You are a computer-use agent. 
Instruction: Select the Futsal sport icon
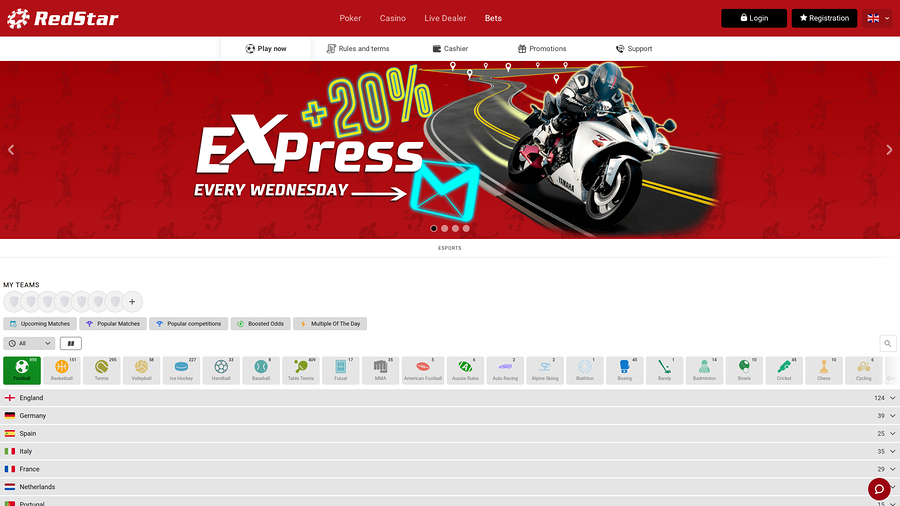pos(341,370)
